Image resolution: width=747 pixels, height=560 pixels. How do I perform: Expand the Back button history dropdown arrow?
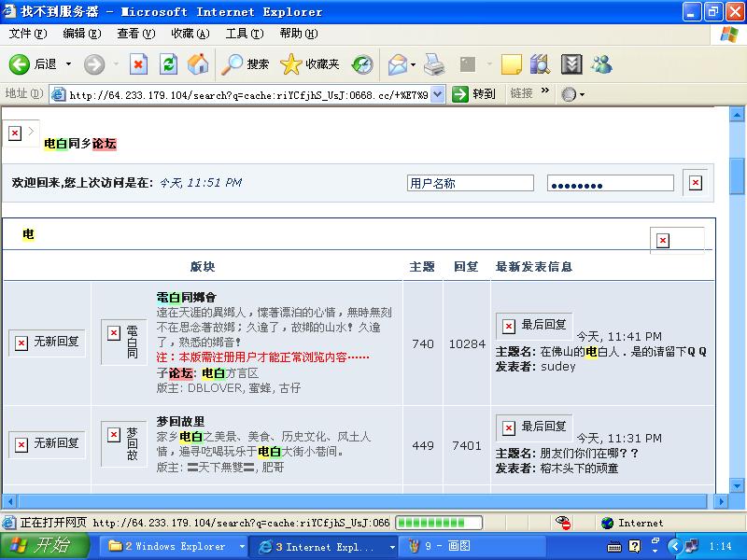pyautogui.click(x=68, y=64)
